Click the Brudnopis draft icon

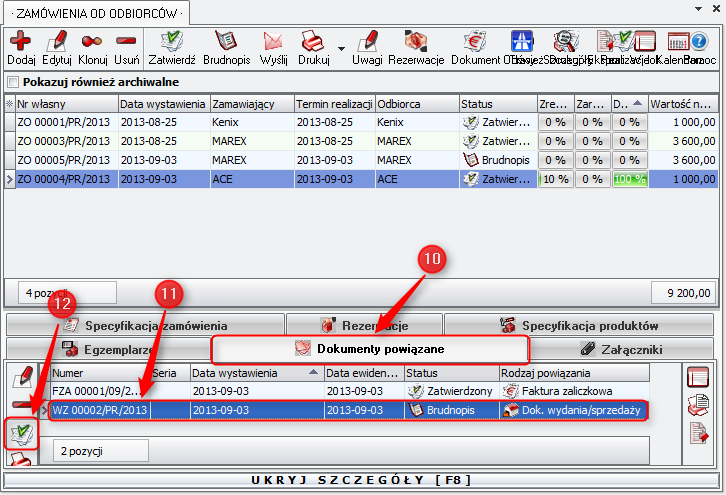226,41
